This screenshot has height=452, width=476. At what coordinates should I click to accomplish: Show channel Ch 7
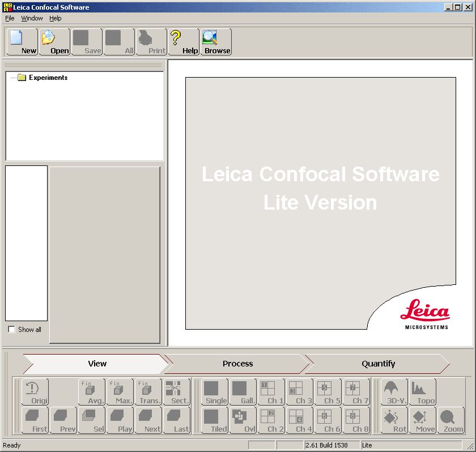356,392
